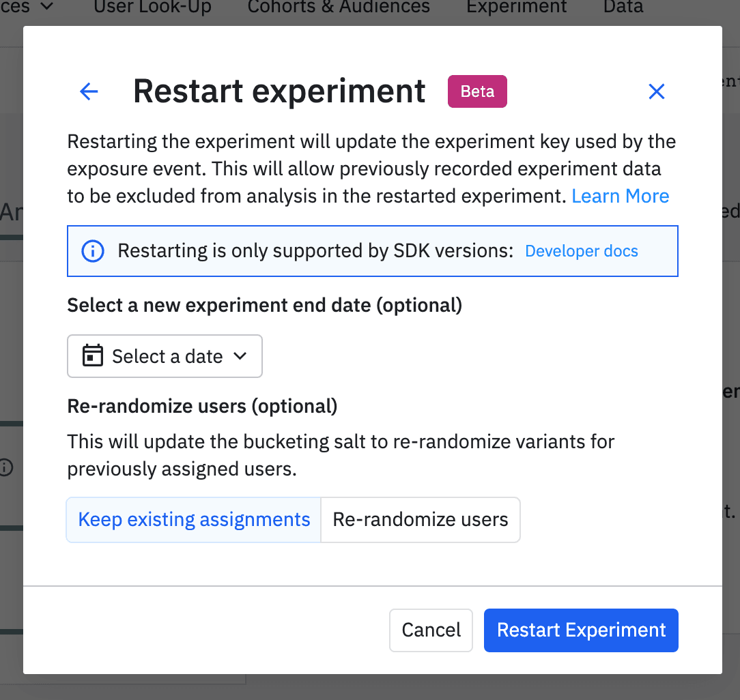
Task: Click the calendar icon in the date selector
Action: [x=92, y=355]
